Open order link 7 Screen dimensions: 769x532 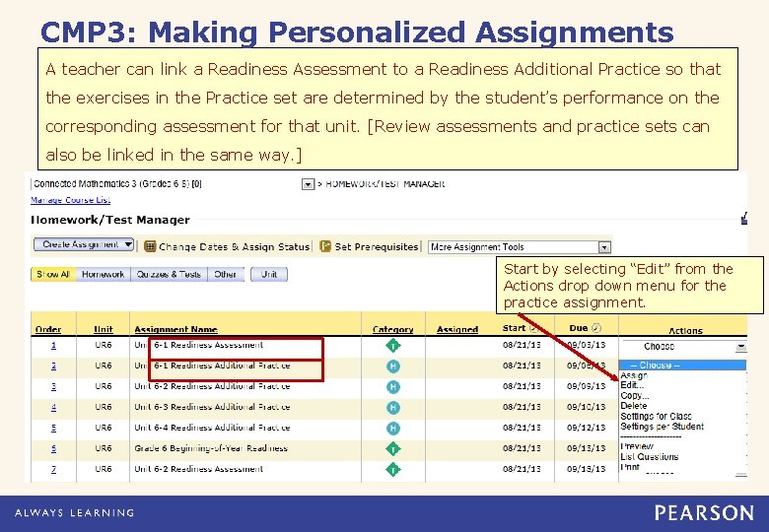coord(53,469)
